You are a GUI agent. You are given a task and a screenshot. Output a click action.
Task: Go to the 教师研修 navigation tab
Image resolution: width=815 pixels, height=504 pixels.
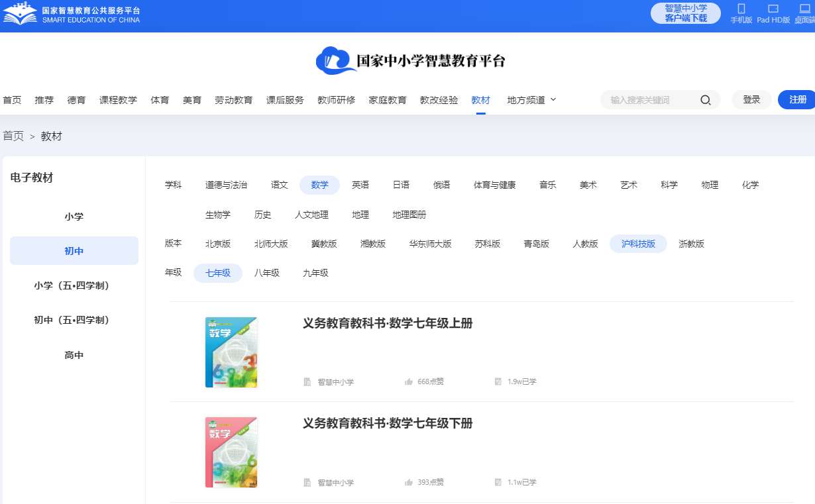tap(336, 100)
